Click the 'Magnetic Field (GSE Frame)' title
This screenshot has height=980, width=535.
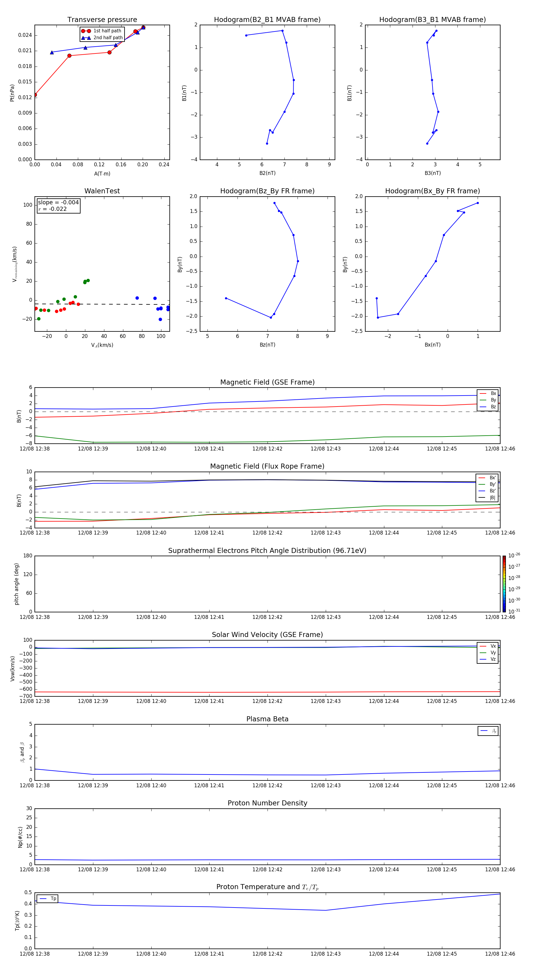coord(267,382)
